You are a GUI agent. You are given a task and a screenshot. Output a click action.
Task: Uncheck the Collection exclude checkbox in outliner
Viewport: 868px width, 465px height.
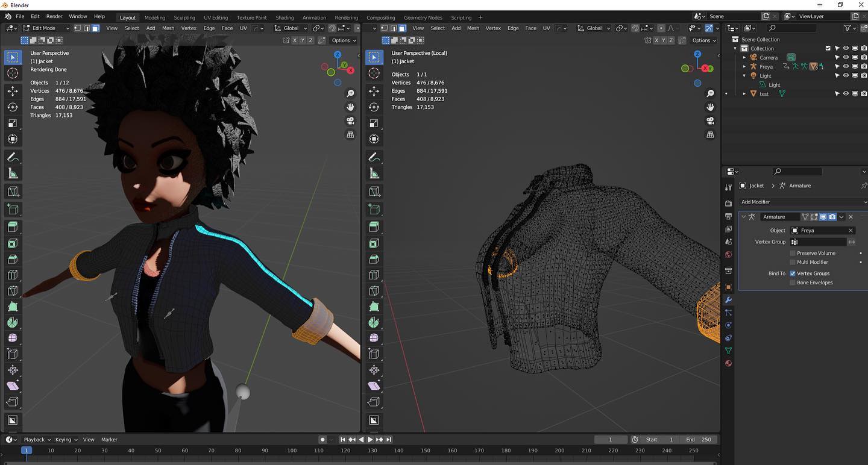click(x=828, y=48)
